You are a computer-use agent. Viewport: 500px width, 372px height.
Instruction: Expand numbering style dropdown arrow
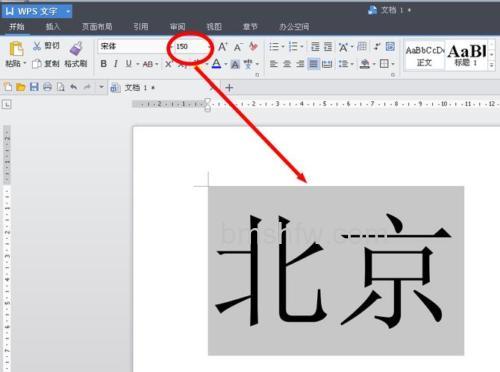302,47
